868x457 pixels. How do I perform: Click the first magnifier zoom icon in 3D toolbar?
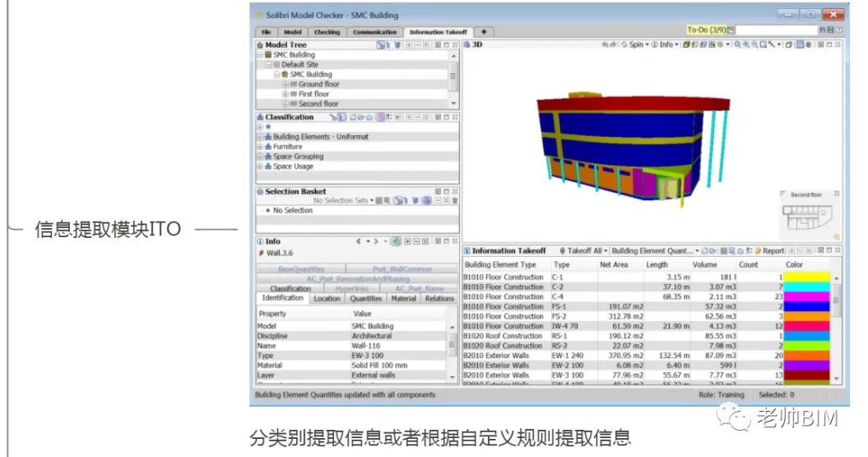click(738, 44)
